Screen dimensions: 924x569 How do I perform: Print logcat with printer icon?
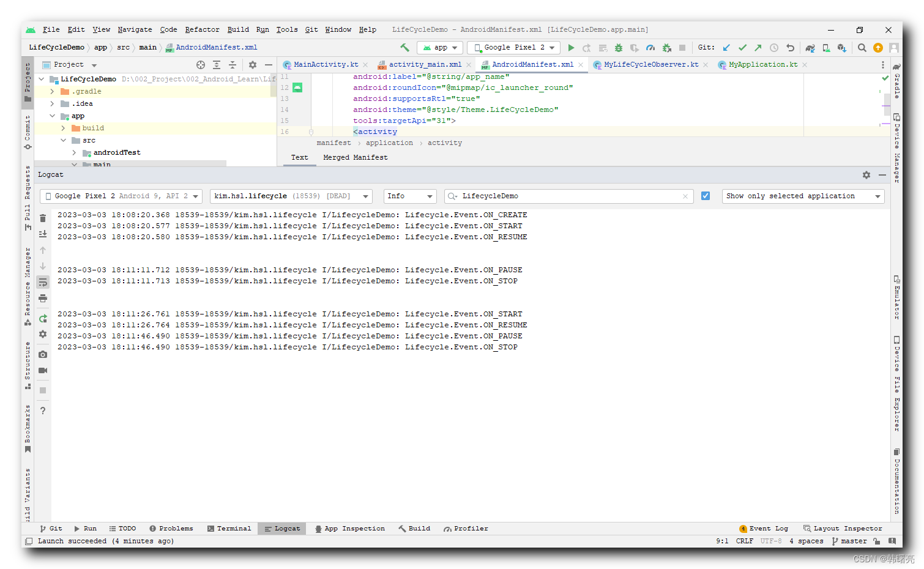(43, 298)
